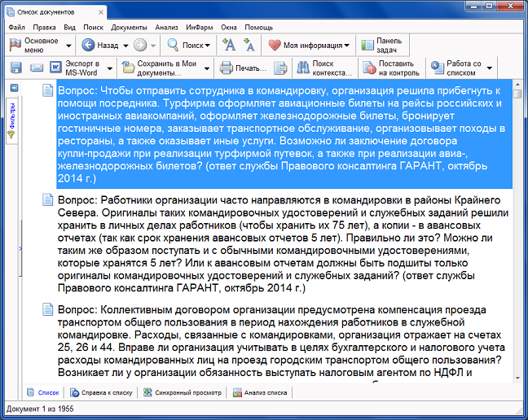Click the Save floppy disk icon

coord(16,68)
